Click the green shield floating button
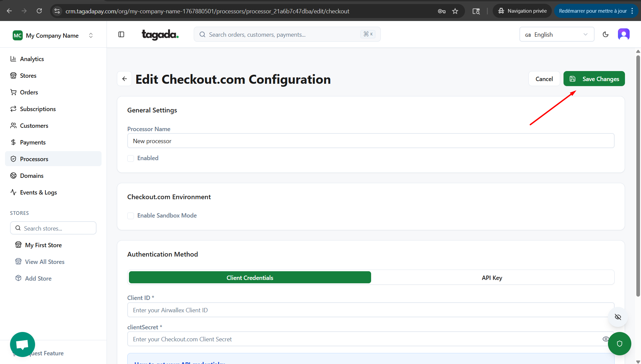The height and width of the screenshot is (364, 641). click(619, 343)
